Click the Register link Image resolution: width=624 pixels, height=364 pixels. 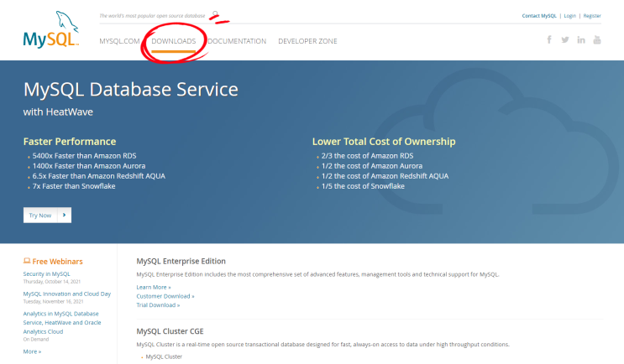(x=592, y=16)
